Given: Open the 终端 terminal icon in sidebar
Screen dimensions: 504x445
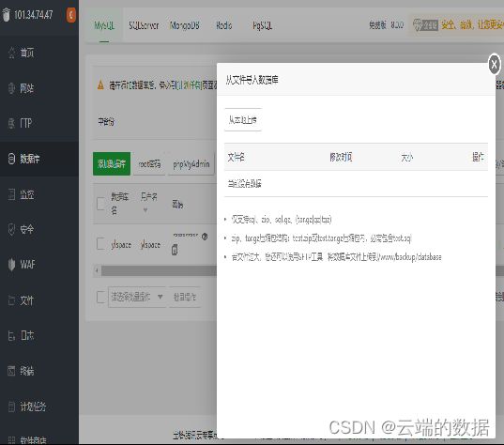Looking at the screenshot, I should coord(11,371).
